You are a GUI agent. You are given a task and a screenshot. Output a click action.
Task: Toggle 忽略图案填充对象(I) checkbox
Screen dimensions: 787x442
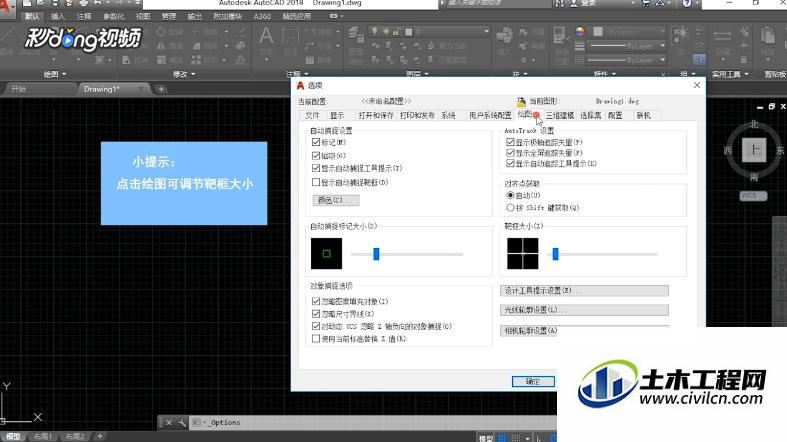point(316,301)
